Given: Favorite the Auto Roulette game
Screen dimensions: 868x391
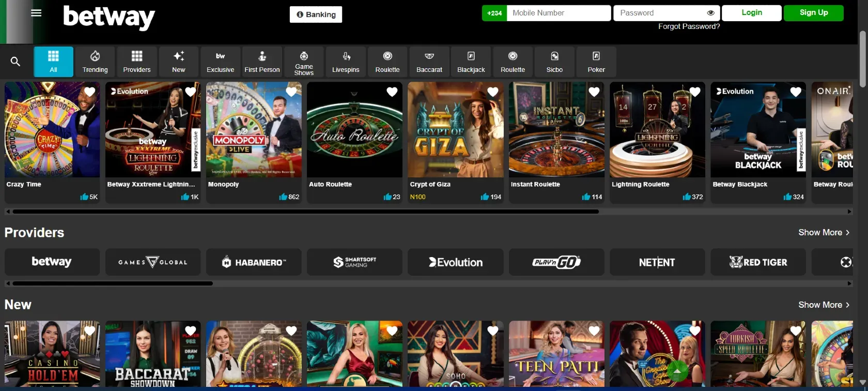Looking at the screenshot, I should (392, 92).
